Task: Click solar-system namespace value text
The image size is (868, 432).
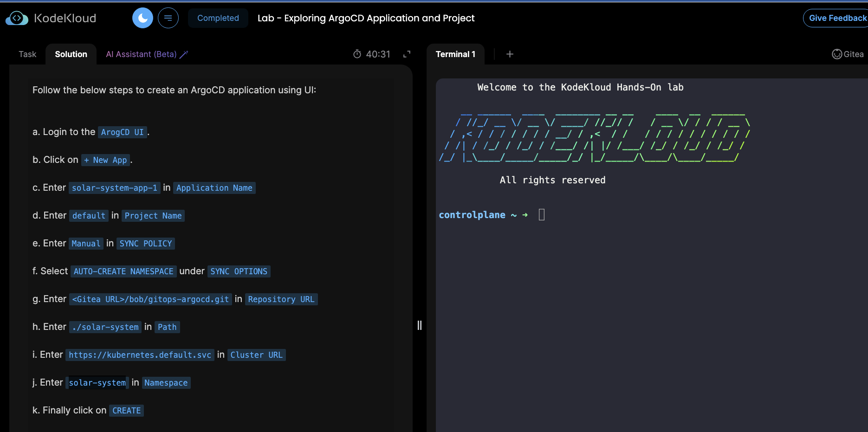Action: 97,383
